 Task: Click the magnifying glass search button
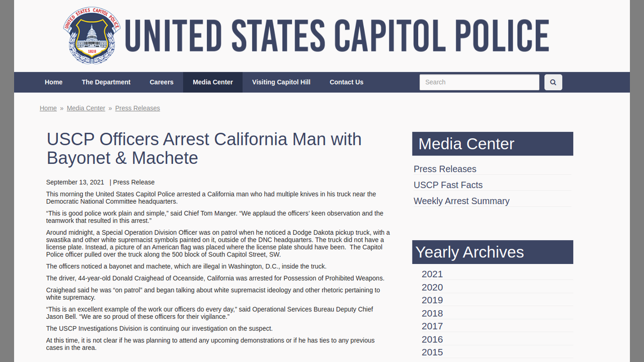(553, 82)
